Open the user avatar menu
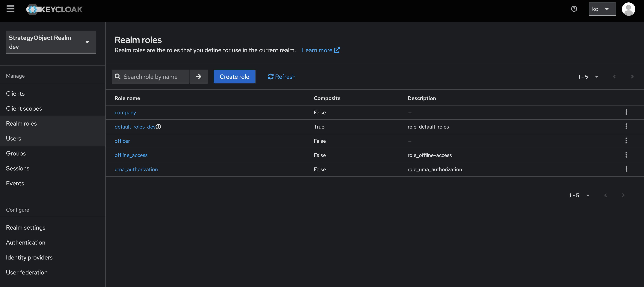This screenshot has height=287, width=644. point(628,9)
